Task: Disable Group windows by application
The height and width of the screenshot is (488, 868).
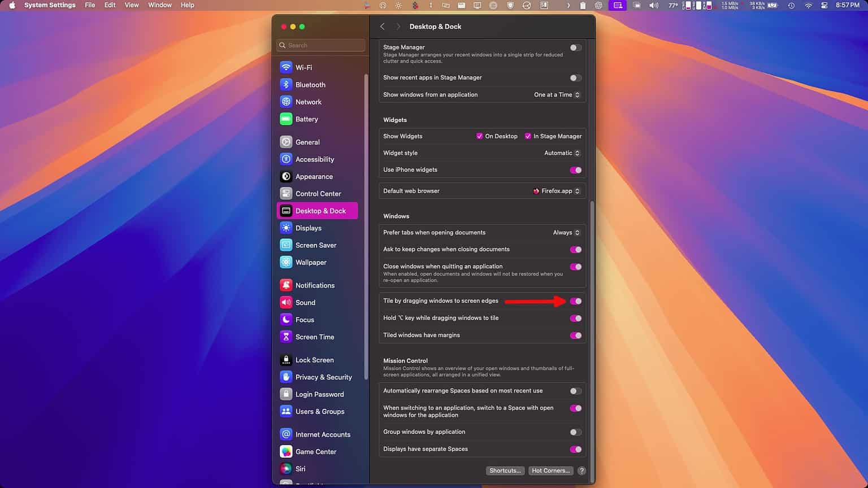Action: pyautogui.click(x=576, y=432)
